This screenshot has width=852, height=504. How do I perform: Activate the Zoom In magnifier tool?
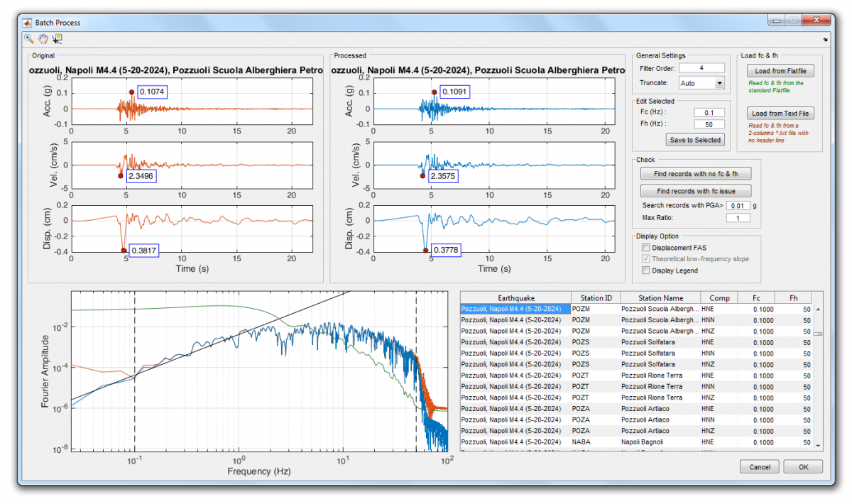[x=29, y=39]
